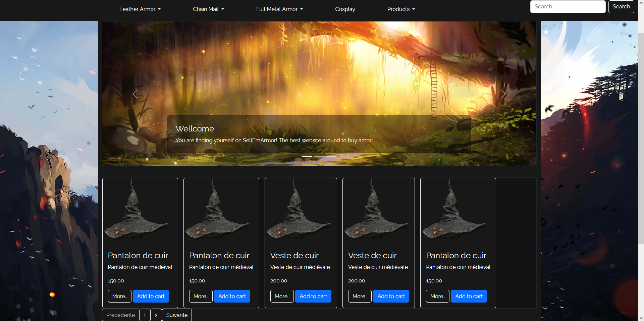The height and width of the screenshot is (321, 644).
Task: Open the Leather Armor dropdown menu
Action: 140,9
